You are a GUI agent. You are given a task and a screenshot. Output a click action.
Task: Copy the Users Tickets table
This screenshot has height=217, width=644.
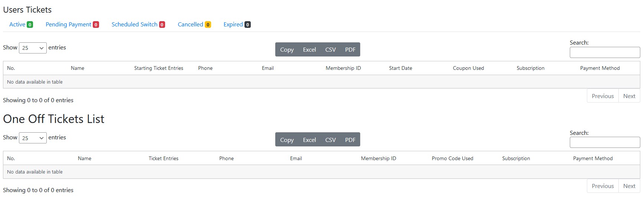tap(287, 50)
